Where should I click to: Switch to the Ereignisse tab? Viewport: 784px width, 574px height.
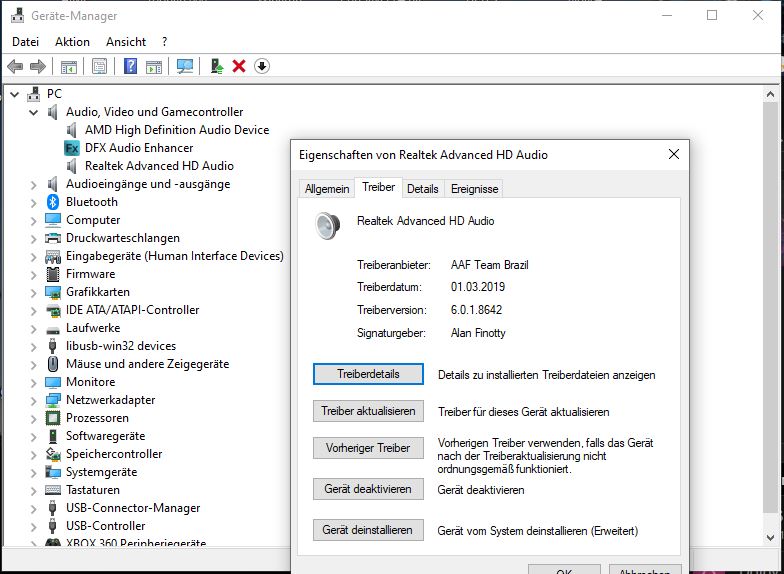(474, 189)
